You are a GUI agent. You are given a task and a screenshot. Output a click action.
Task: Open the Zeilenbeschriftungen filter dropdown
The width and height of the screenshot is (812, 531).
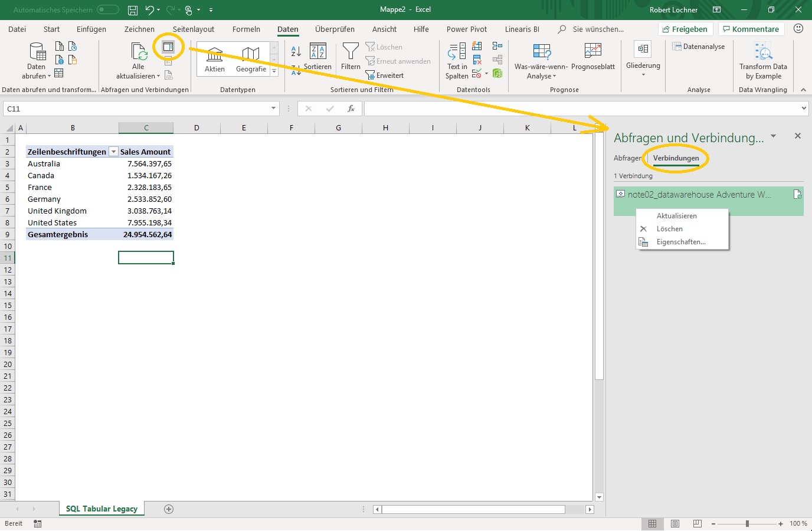click(x=113, y=152)
